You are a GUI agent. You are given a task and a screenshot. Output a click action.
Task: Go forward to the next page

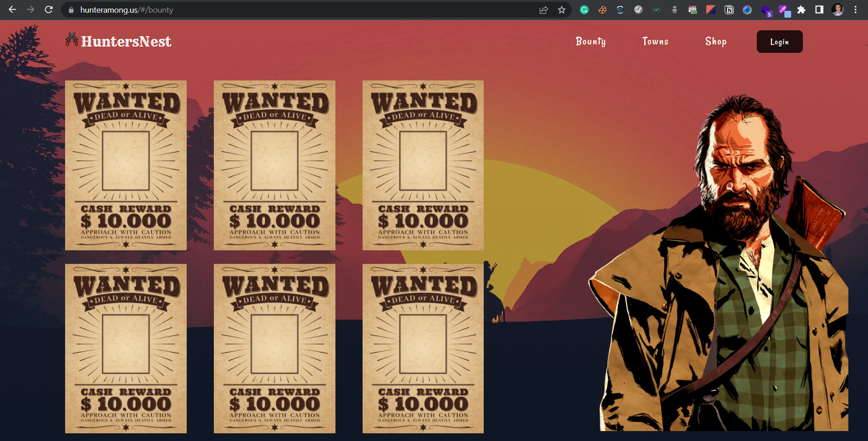30,9
